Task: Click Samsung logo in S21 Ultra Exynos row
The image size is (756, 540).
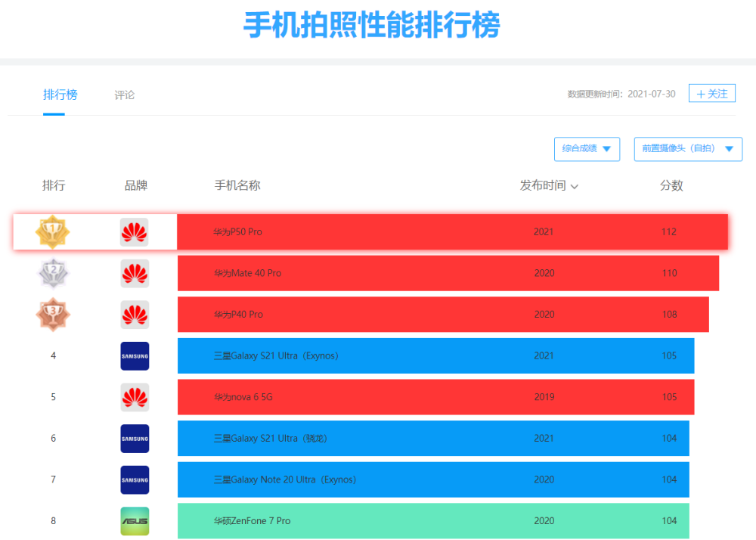Action: (135, 356)
